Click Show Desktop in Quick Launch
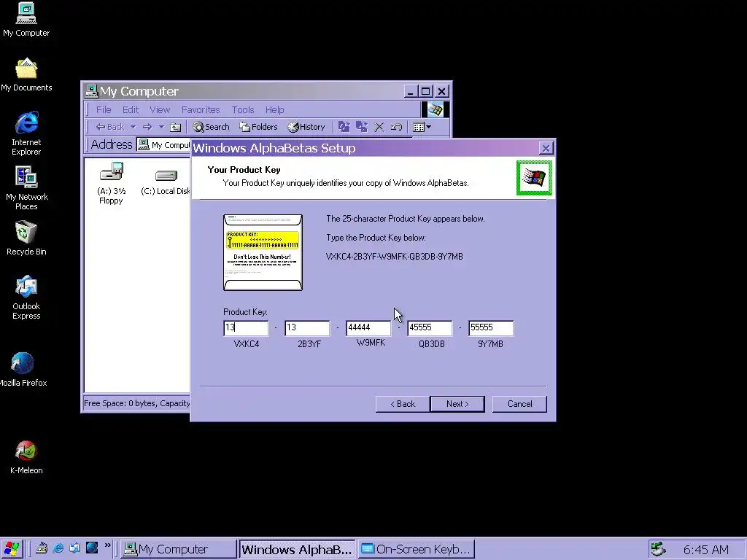This screenshot has height=560, width=747. coord(42,548)
